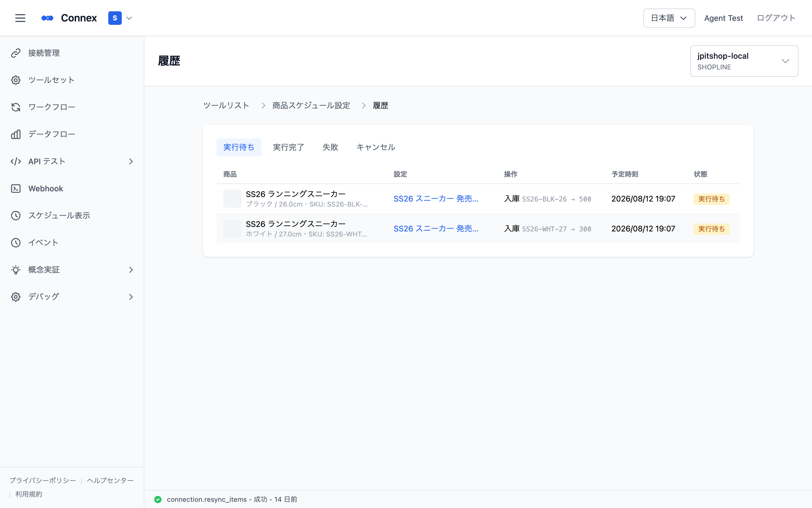Open SS26 スニーカー link in WHT-27 row
This screenshot has height=508, width=812.
coord(436,229)
